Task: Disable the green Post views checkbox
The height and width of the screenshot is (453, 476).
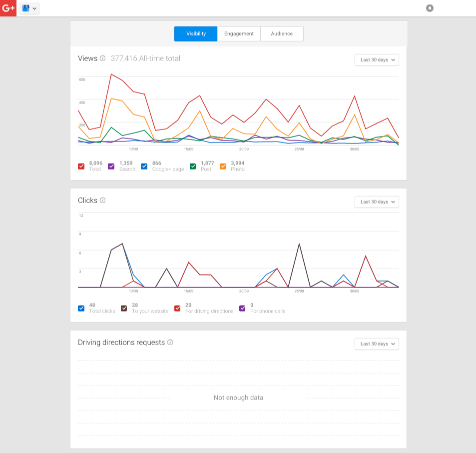Action: coord(193,166)
